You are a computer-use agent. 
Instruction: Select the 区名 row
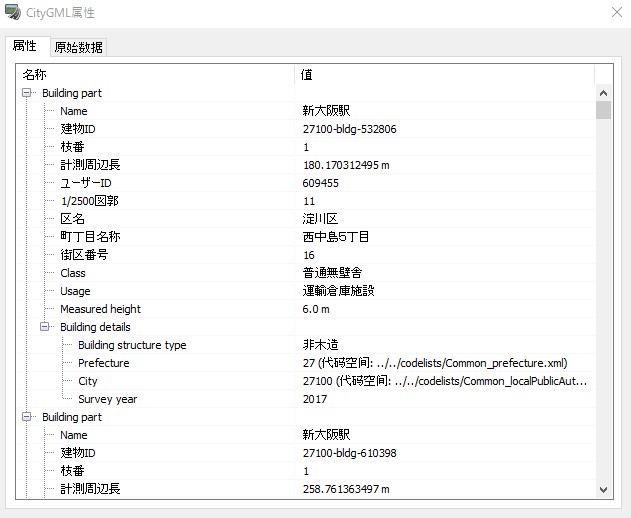point(306,219)
